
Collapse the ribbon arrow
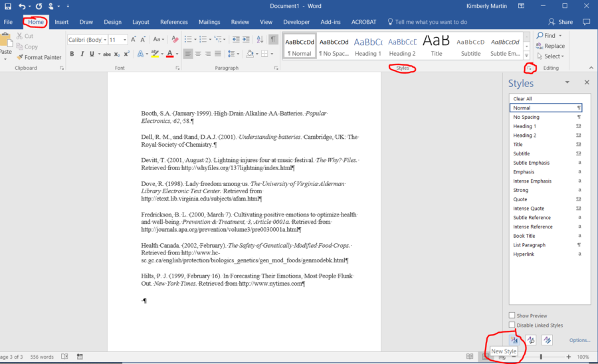click(591, 68)
